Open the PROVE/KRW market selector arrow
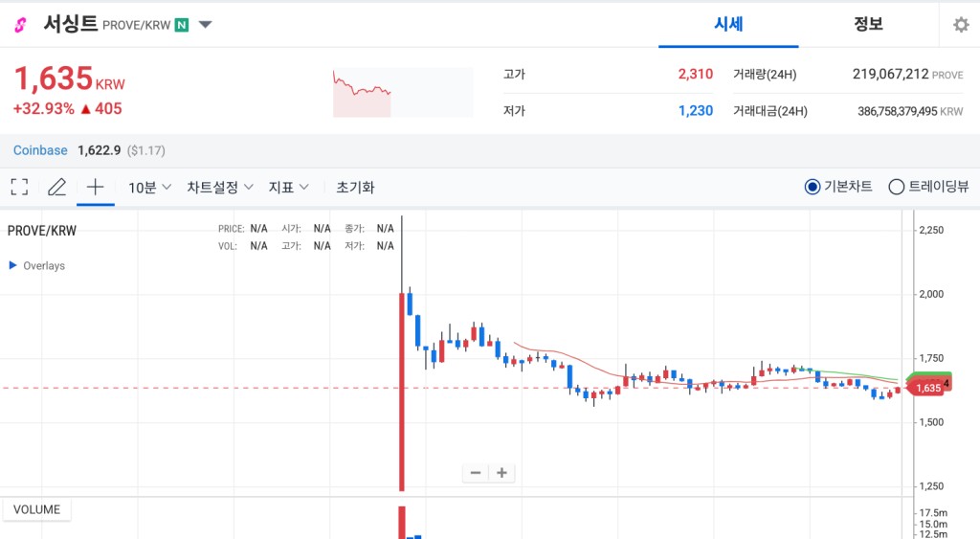 pos(205,25)
